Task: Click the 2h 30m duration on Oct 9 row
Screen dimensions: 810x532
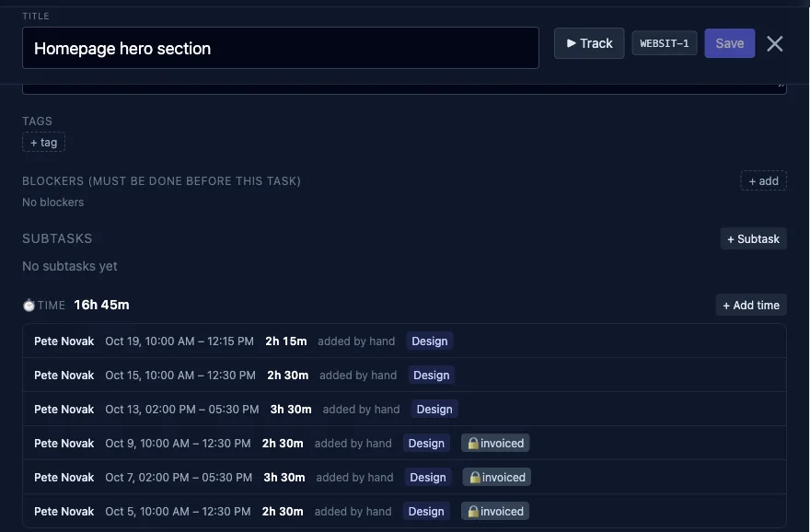Action: (x=283, y=443)
